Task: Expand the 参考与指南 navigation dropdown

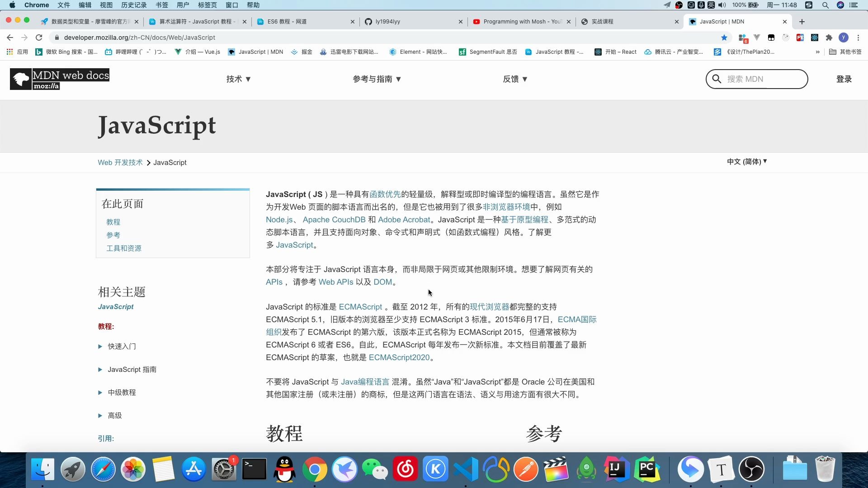Action: (x=377, y=79)
